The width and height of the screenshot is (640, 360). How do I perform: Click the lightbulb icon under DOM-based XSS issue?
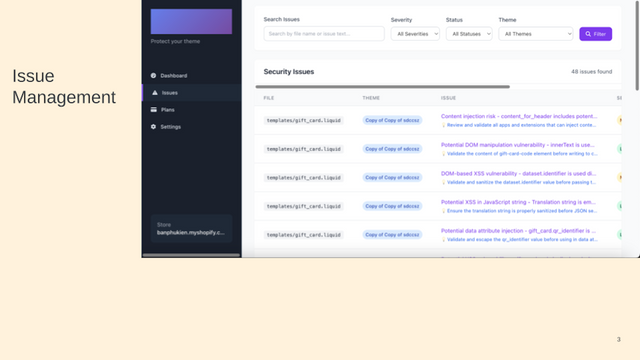[443, 182]
